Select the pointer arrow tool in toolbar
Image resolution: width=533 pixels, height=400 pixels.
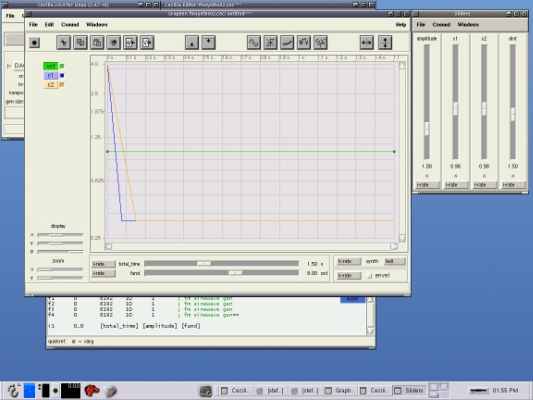[63, 42]
